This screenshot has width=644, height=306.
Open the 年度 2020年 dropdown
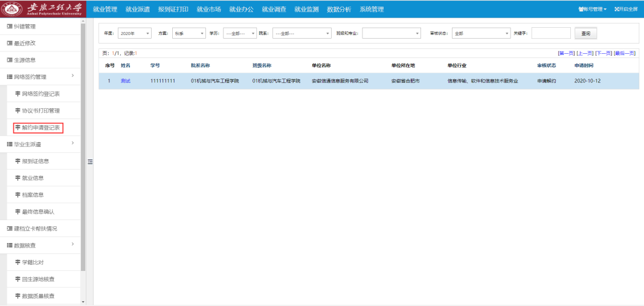coord(135,33)
